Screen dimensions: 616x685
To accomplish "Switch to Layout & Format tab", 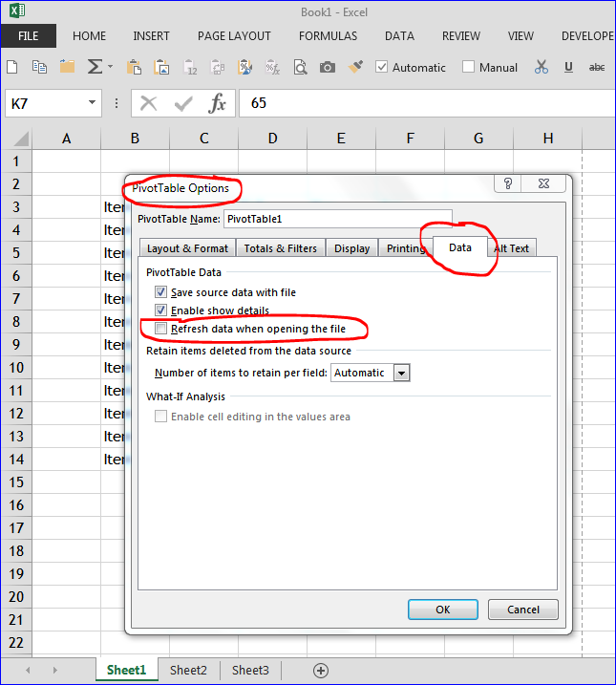I will click(187, 248).
